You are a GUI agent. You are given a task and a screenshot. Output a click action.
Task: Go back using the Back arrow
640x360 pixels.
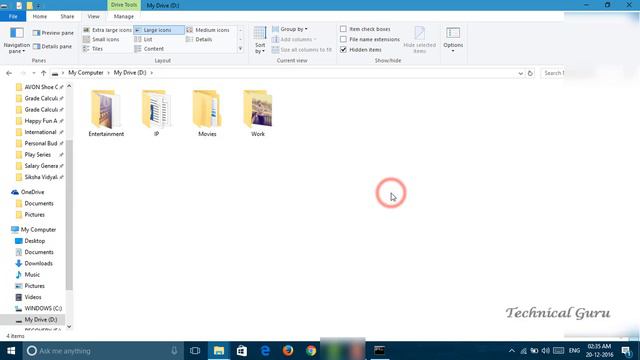pos(9,73)
